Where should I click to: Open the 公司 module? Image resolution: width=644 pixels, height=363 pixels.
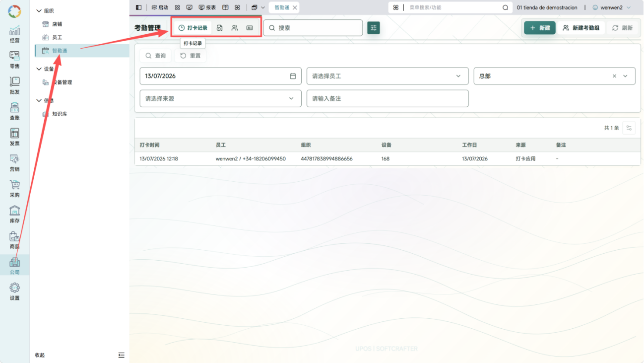pos(14,266)
